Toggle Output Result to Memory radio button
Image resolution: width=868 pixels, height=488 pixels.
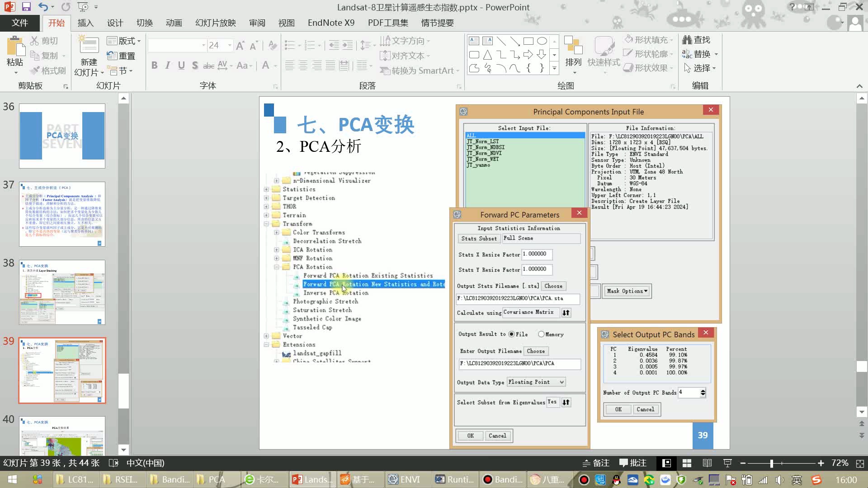point(541,333)
